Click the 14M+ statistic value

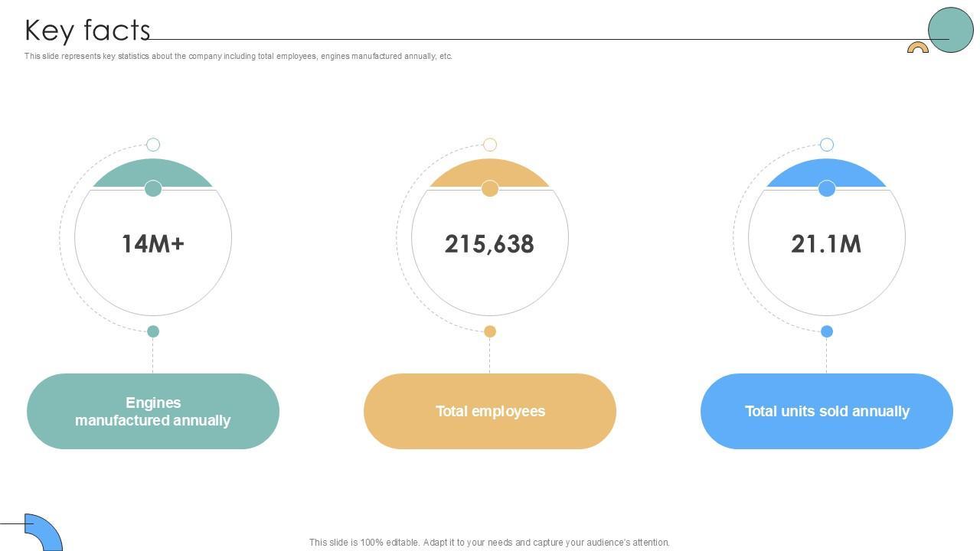(x=153, y=244)
